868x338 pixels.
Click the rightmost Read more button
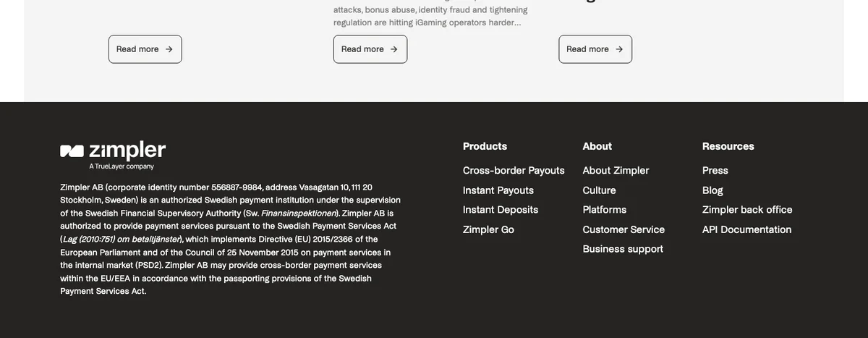[x=595, y=49]
